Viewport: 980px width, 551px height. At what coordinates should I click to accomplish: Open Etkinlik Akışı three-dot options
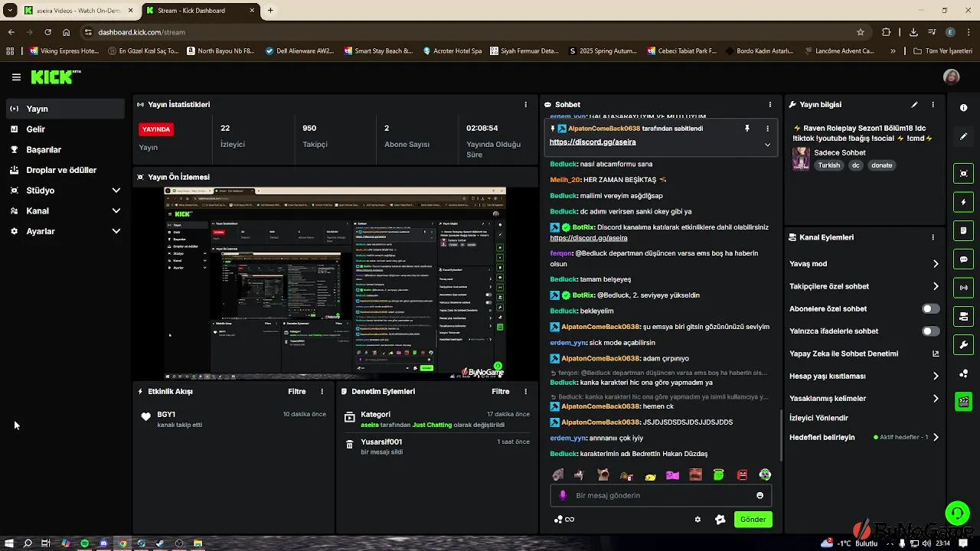[x=322, y=392]
